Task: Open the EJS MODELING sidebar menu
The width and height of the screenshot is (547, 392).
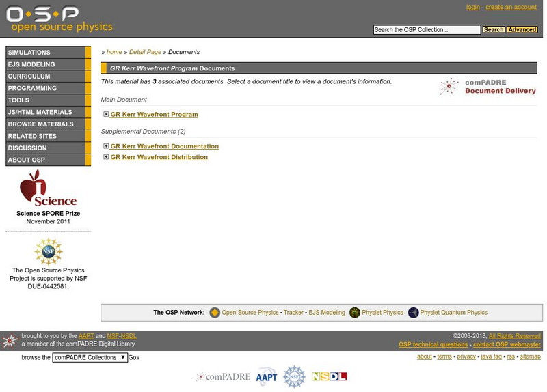Action: pyautogui.click(x=48, y=64)
